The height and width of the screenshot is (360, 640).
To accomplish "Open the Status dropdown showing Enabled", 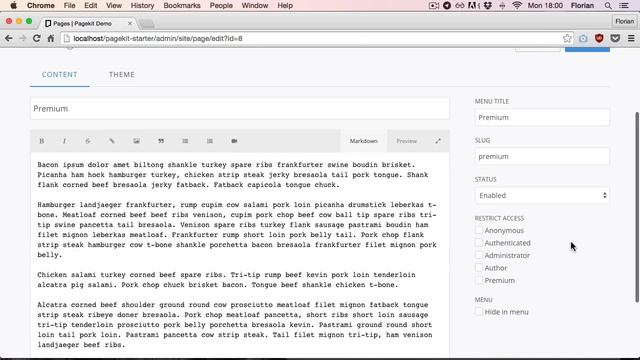I will click(x=542, y=196).
